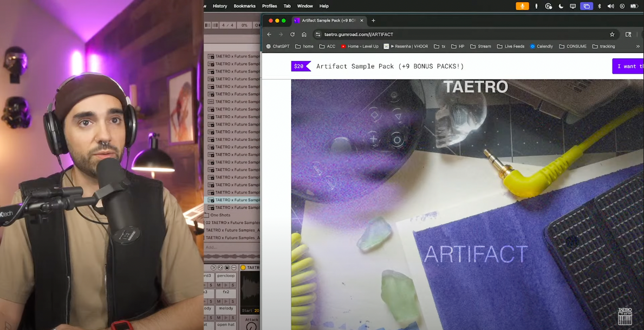Close the Artifact Sample Pack tab
The width and height of the screenshot is (644, 330).
362,21
